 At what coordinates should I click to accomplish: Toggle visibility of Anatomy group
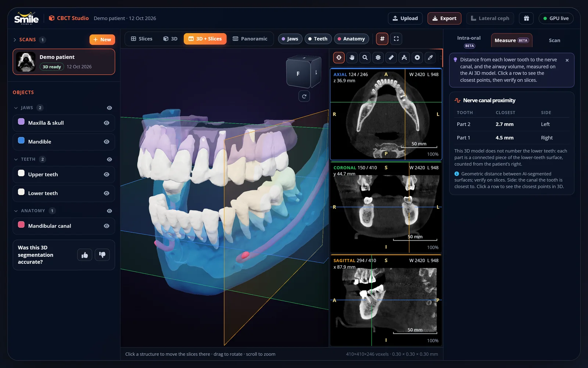point(109,211)
